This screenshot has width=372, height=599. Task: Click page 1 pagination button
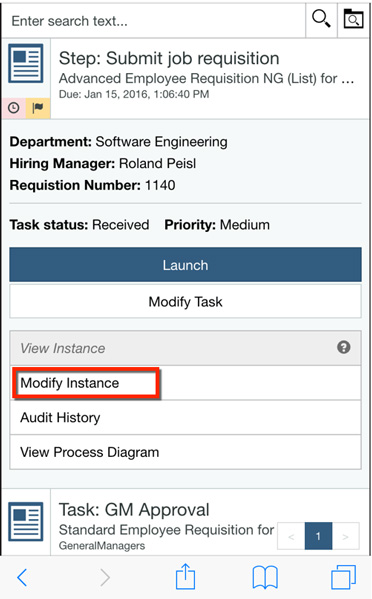point(318,536)
